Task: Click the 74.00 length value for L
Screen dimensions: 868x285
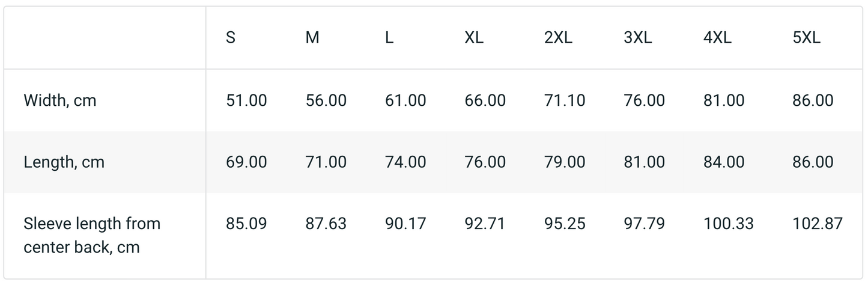Action: [x=405, y=162]
